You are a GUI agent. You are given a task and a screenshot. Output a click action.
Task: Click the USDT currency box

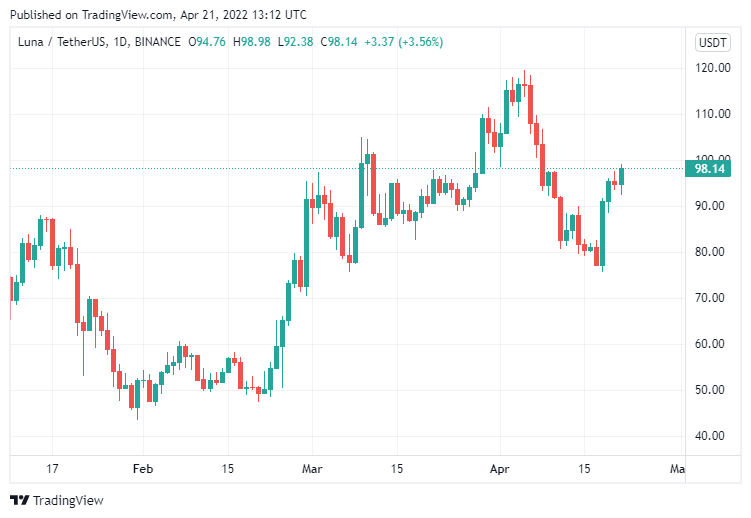(712, 42)
